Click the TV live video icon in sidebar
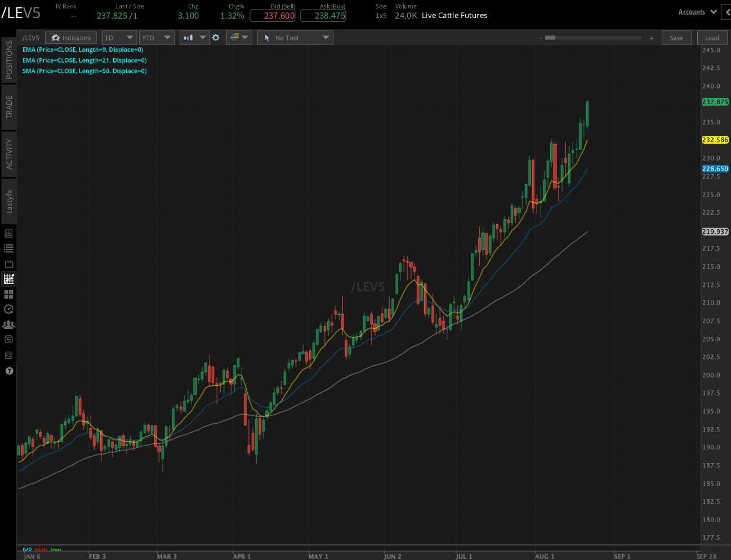 (8, 263)
